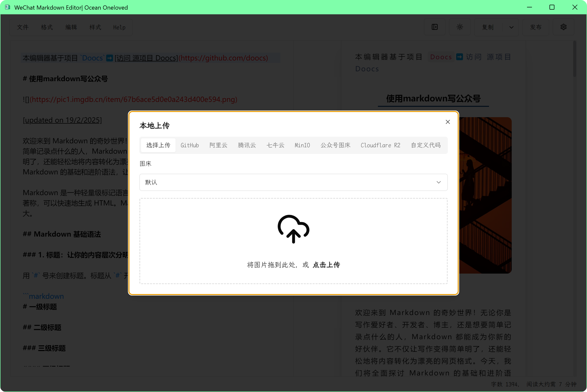Open the 自定义代码 tab

click(x=426, y=145)
